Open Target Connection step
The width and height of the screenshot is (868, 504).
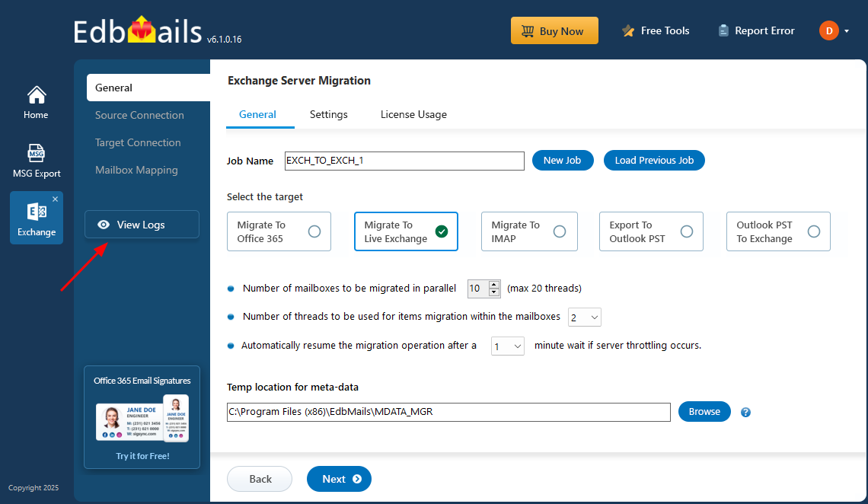138,142
